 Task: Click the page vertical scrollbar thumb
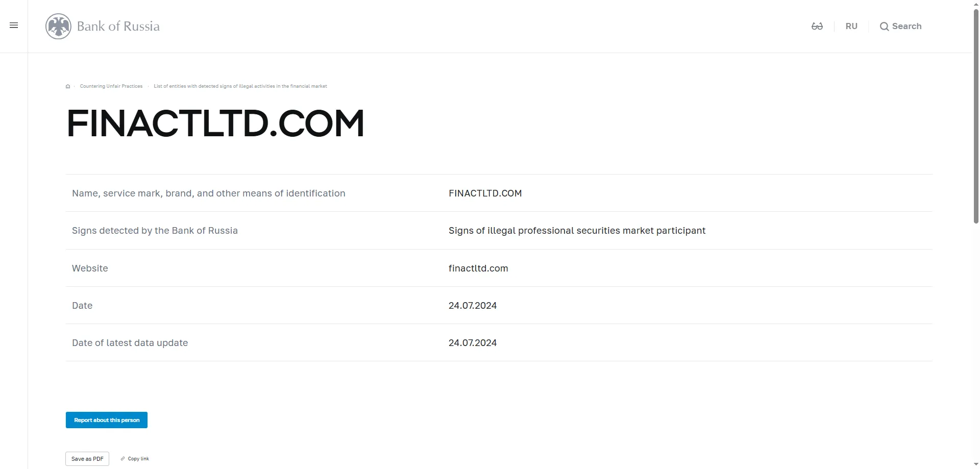tap(976, 115)
